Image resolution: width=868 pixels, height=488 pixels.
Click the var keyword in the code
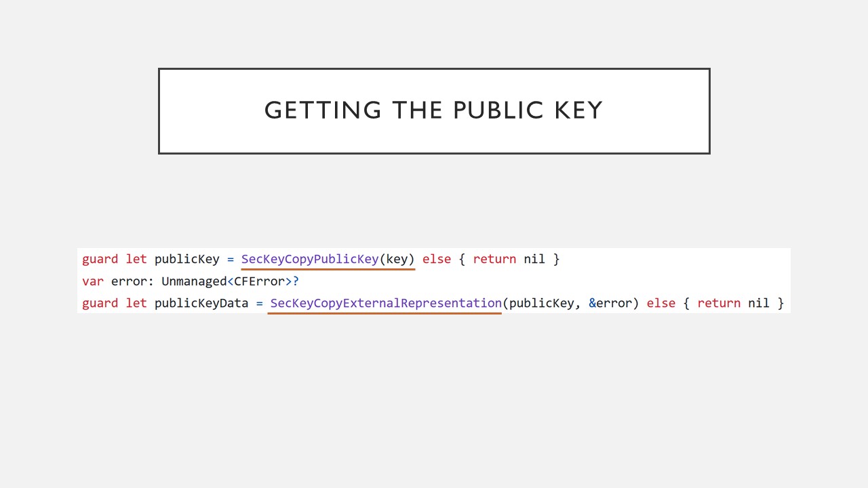(x=93, y=281)
